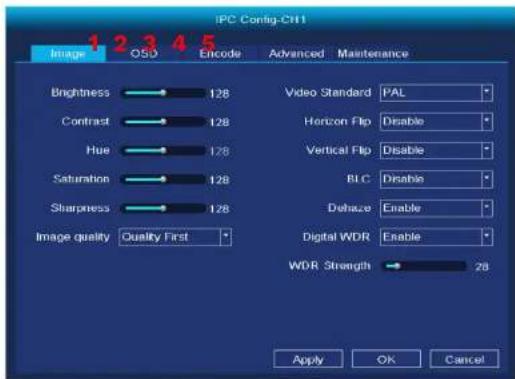Viewport: 515px width, 379px height.
Task: Click the Sharpness value 128
Action: pos(219,209)
